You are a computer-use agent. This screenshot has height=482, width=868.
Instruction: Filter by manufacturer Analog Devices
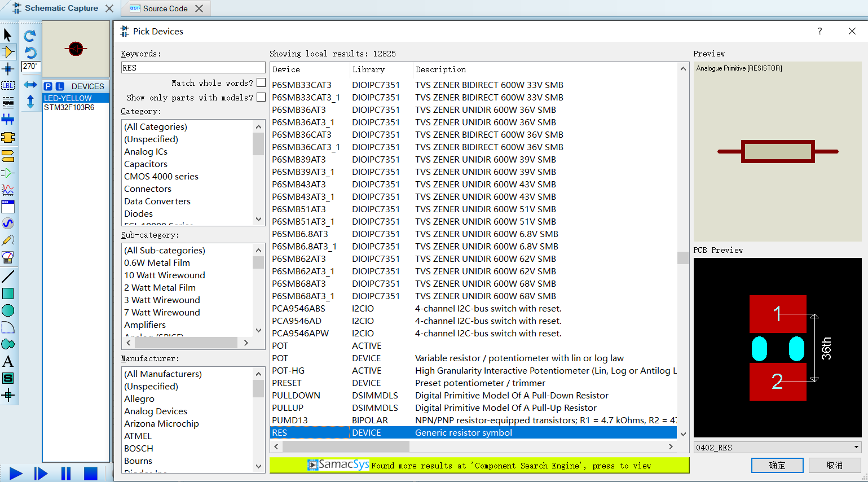pyautogui.click(x=156, y=411)
